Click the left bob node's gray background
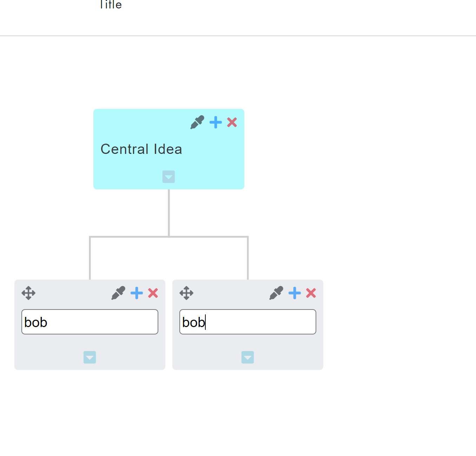 click(x=53, y=348)
